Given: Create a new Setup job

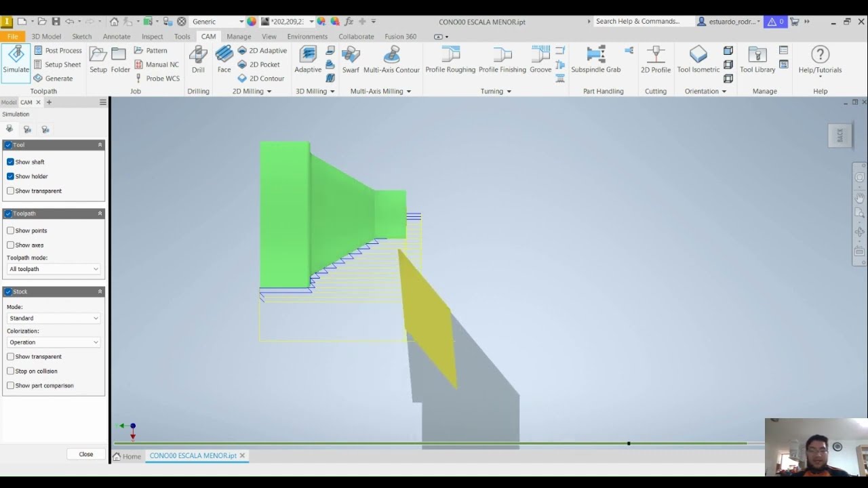Looking at the screenshot, I should pyautogui.click(x=98, y=61).
